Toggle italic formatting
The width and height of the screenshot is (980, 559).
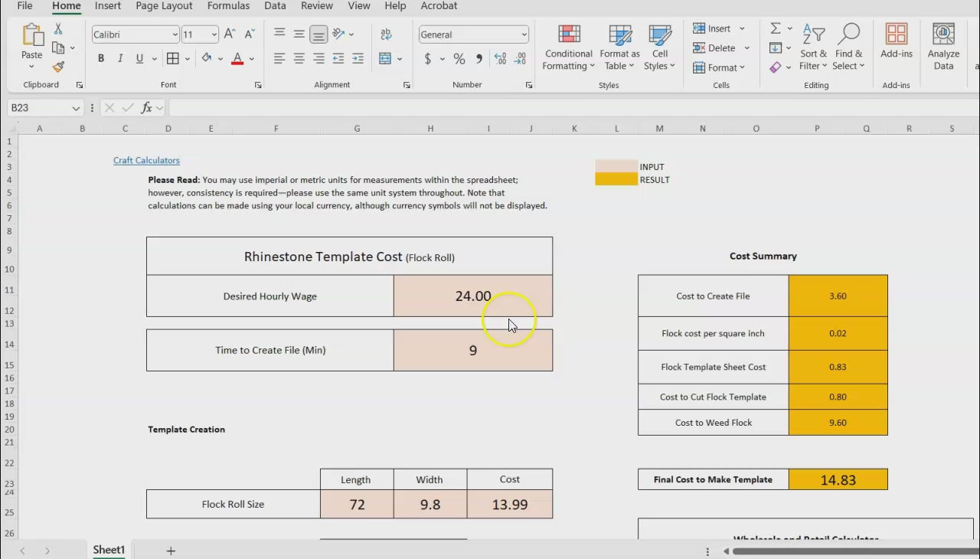click(119, 59)
